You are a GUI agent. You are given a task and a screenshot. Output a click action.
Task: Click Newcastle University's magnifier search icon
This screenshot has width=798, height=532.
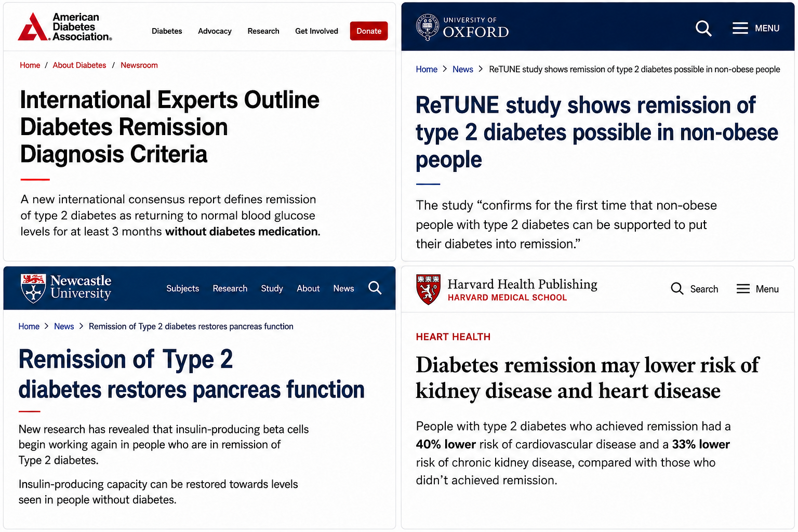[x=375, y=288]
